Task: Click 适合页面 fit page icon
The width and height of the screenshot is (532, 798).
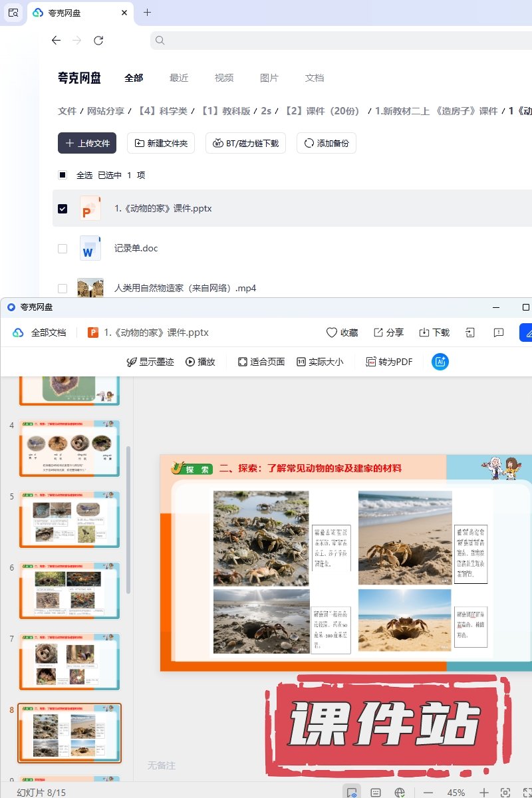Action: click(243, 362)
